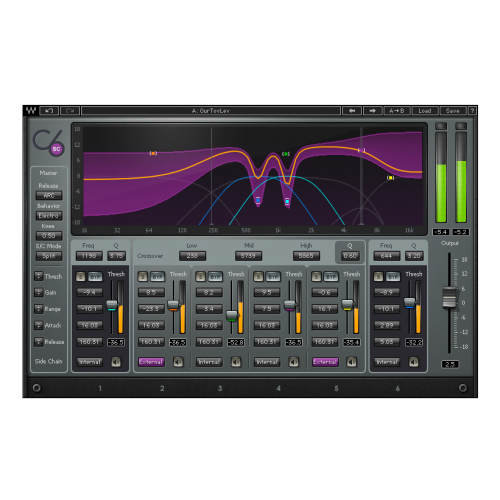500x500 pixels.
Task: Solo band 6 with its S button
Action: 378,277
